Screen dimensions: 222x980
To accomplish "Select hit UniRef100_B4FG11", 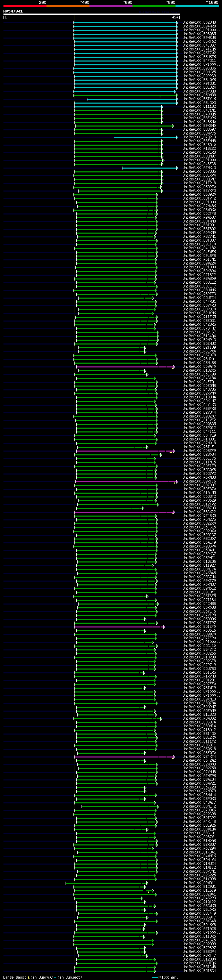I will [199, 60].
